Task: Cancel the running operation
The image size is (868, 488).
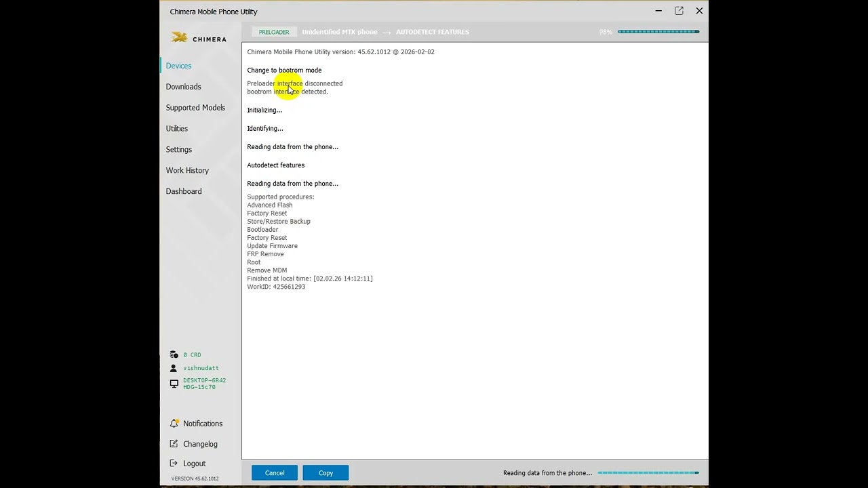Action: (275, 473)
